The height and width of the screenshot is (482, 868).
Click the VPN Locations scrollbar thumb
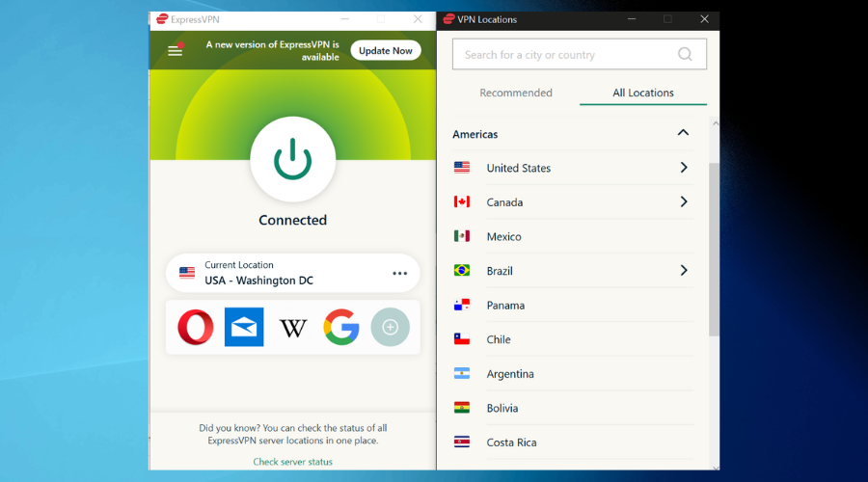click(714, 249)
